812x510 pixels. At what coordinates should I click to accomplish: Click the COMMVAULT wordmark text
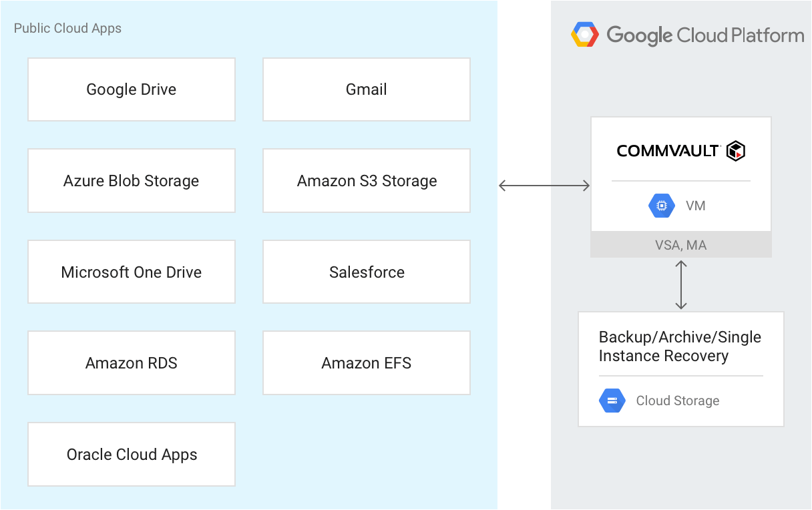point(668,151)
